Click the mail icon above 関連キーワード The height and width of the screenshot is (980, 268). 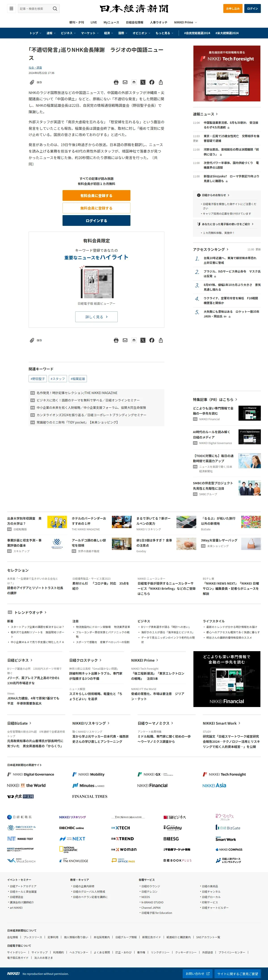tap(125, 340)
